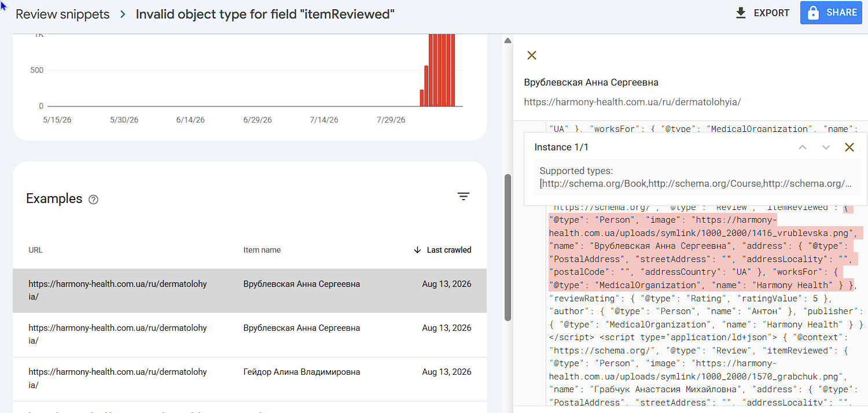Click the 6/14/26 chart axis label
The width and height of the screenshot is (868, 413).
pyautogui.click(x=190, y=120)
